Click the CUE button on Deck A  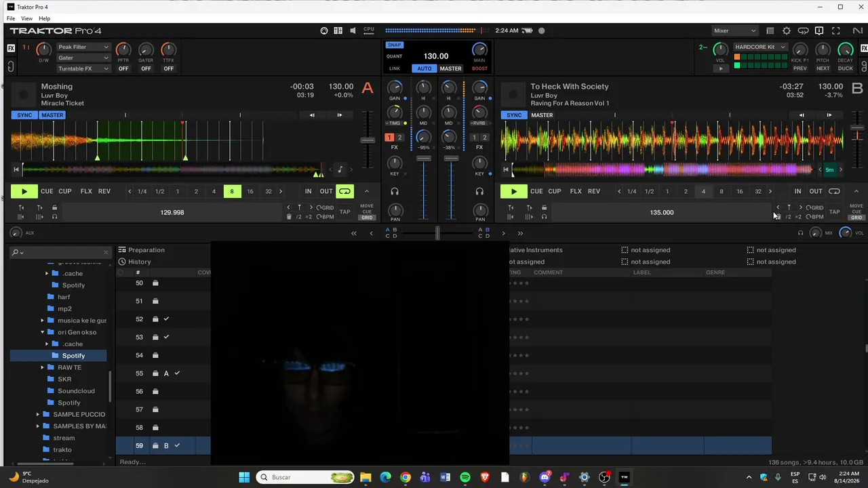(x=47, y=191)
